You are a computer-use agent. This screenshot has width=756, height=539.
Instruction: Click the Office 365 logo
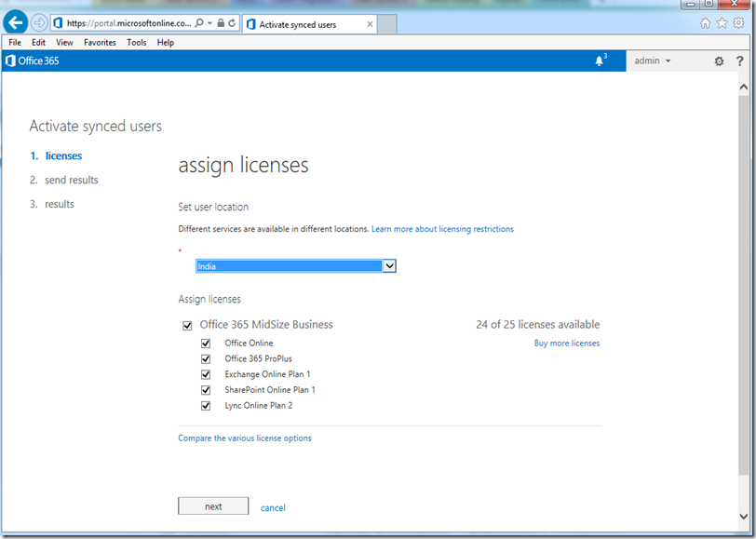(x=33, y=61)
